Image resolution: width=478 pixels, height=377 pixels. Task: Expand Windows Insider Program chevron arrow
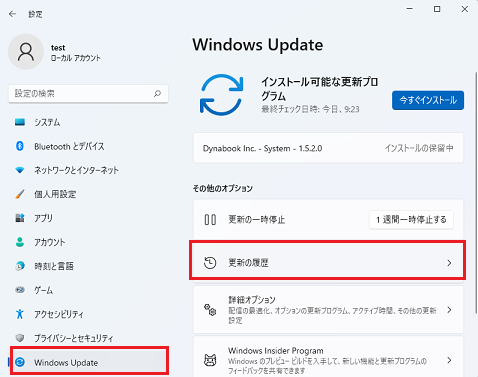click(449, 360)
